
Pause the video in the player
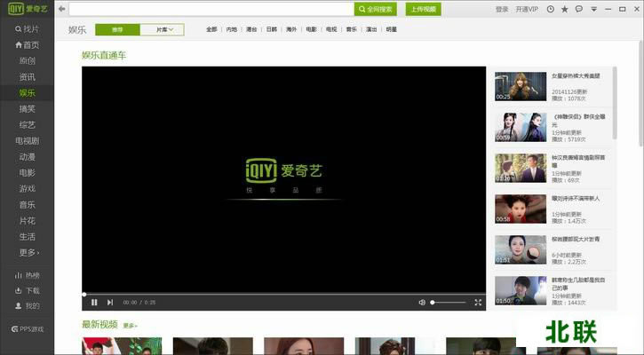[x=94, y=302]
